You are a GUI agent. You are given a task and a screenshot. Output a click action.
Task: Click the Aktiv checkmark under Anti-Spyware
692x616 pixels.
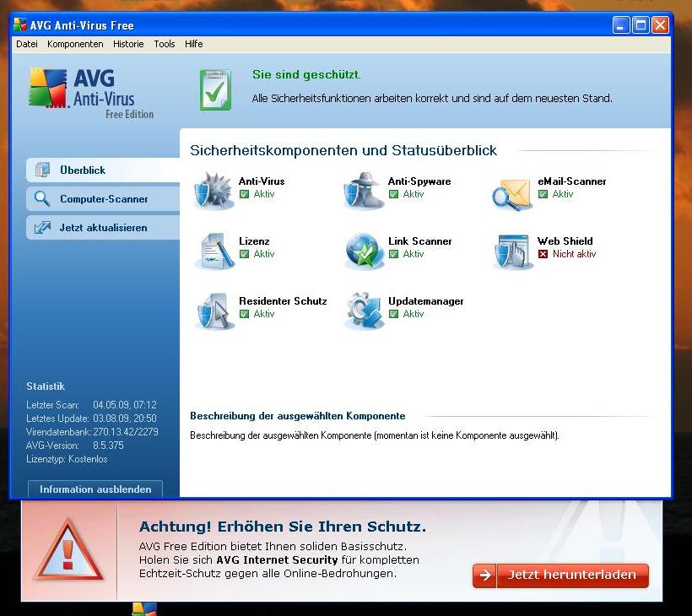[x=393, y=194]
